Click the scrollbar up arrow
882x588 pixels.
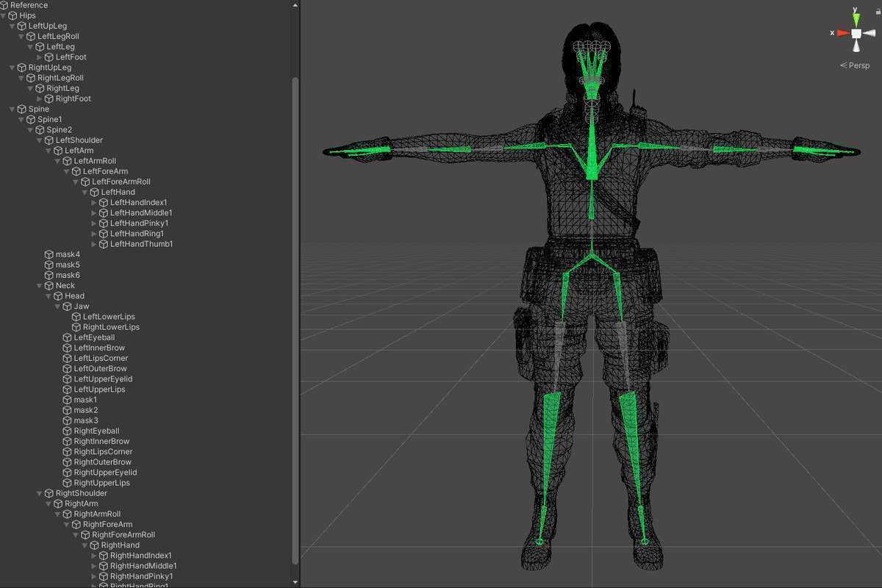point(295,5)
